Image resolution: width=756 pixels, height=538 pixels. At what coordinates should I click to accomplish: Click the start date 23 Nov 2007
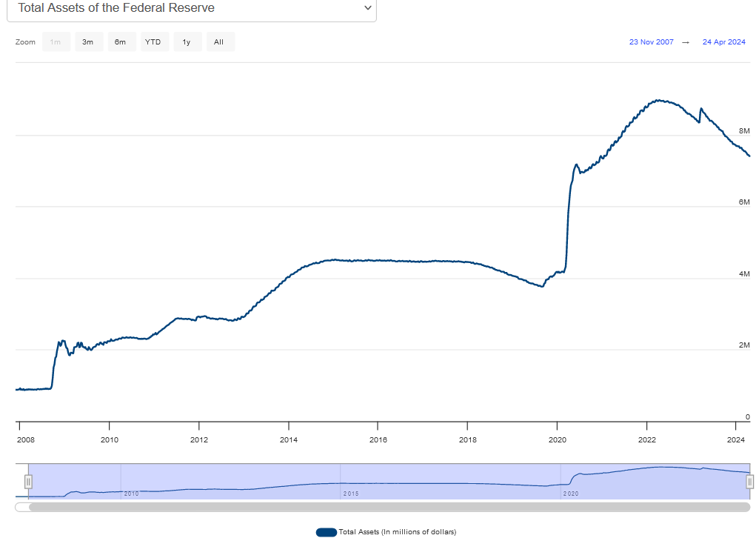pyautogui.click(x=652, y=42)
